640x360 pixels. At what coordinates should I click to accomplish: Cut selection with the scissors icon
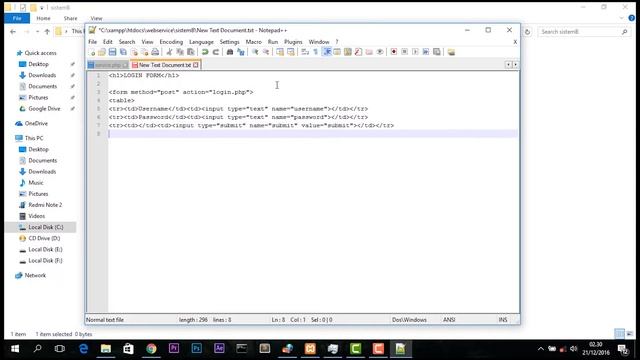[x=169, y=52]
